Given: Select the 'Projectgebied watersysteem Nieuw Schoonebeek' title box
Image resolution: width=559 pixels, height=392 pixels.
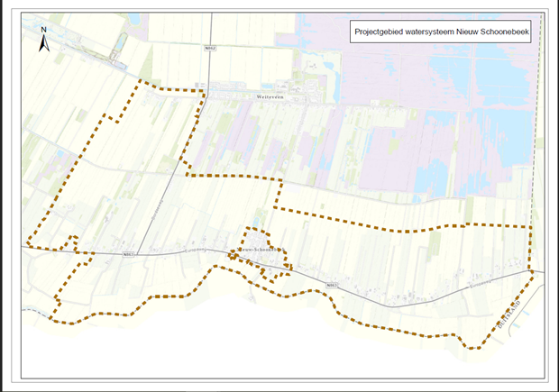Looking at the screenshot, I should 440,32.
